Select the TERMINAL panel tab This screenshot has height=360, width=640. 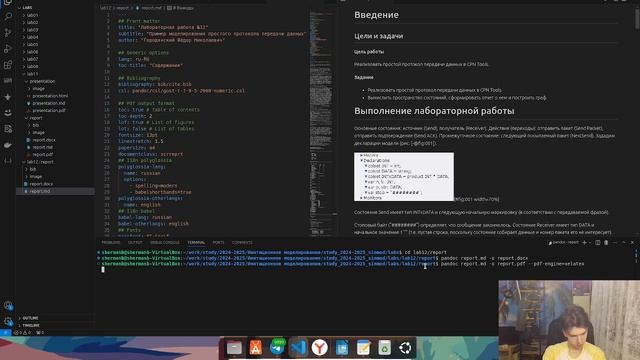coord(196,242)
